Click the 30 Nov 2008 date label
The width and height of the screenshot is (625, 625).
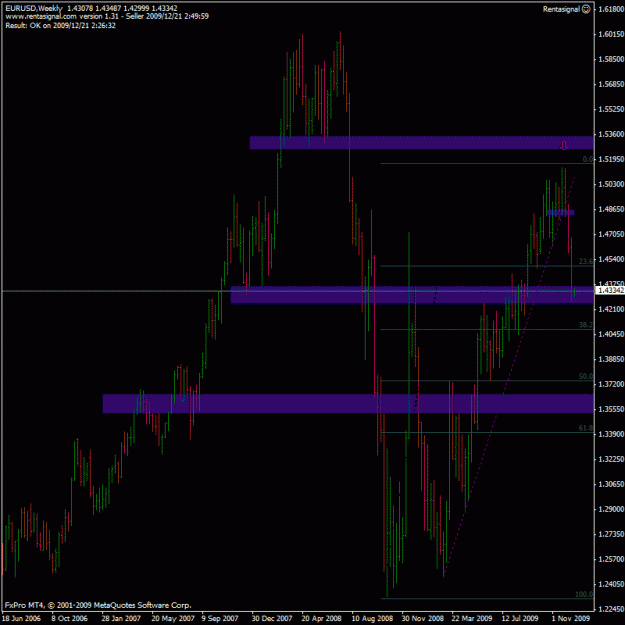pos(423,619)
